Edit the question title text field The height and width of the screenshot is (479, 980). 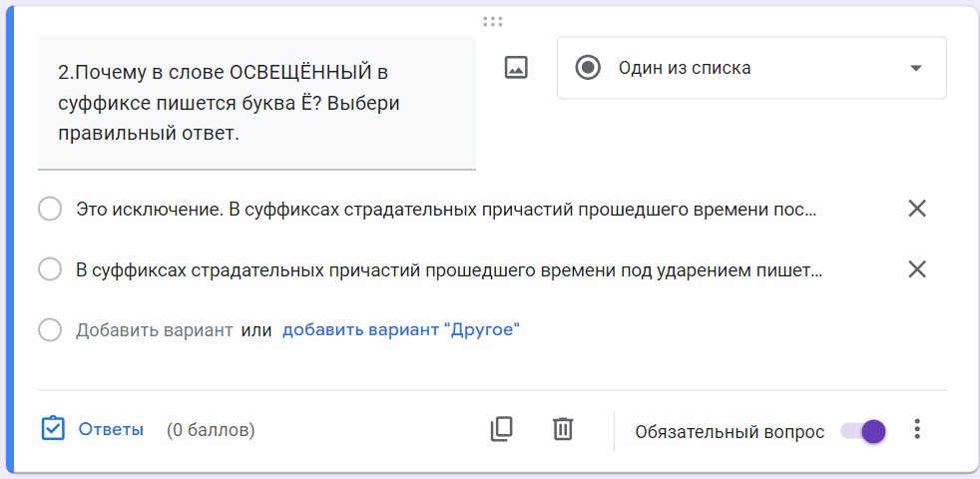(256, 103)
